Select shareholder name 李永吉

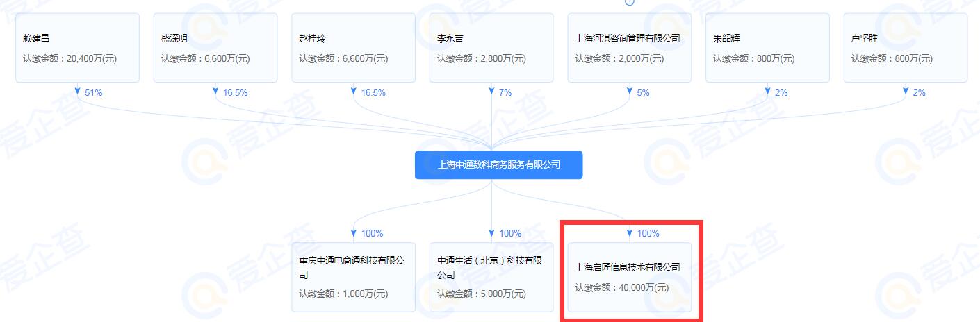[450, 38]
